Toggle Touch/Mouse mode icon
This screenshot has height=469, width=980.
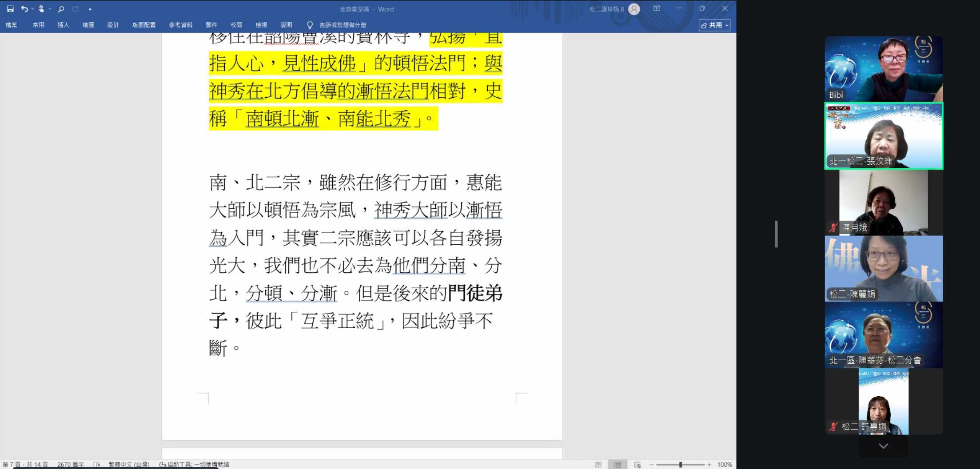(41, 9)
